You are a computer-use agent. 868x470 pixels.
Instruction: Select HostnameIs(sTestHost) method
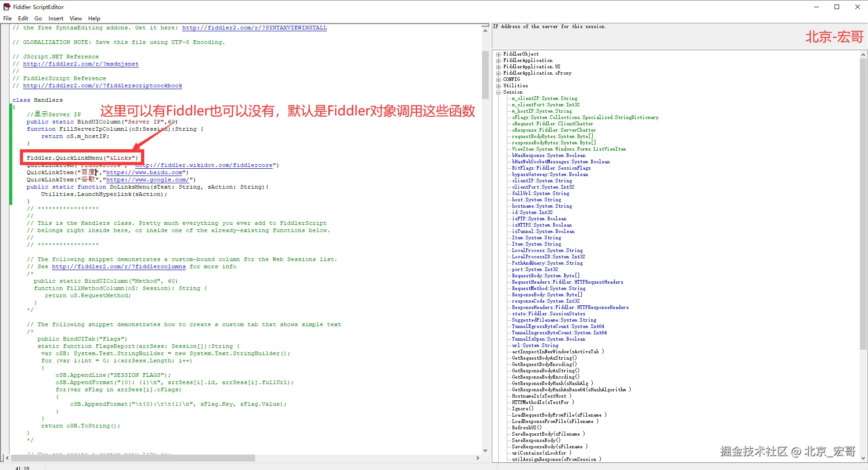point(542,396)
